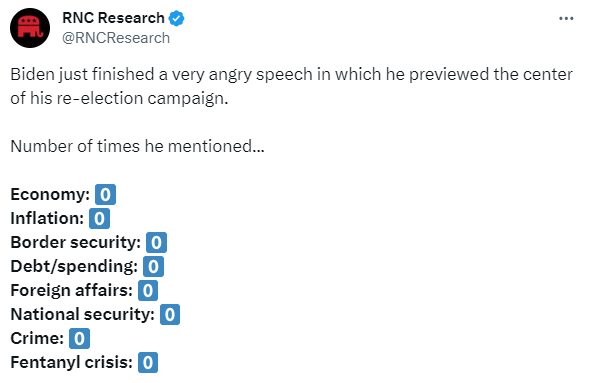Viewport: 591px width, 383px height.
Task: Visit the @RNCResearch handle
Action: coord(116,38)
